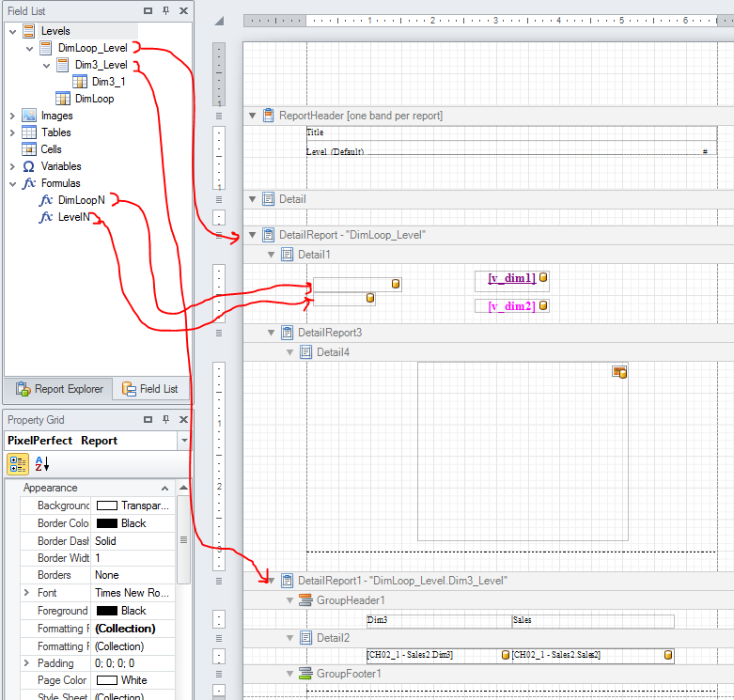This screenshot has height=700, width=734.
Task: Switch to Alphabetical sort in Property Grid
Action: tap(41, 464)
